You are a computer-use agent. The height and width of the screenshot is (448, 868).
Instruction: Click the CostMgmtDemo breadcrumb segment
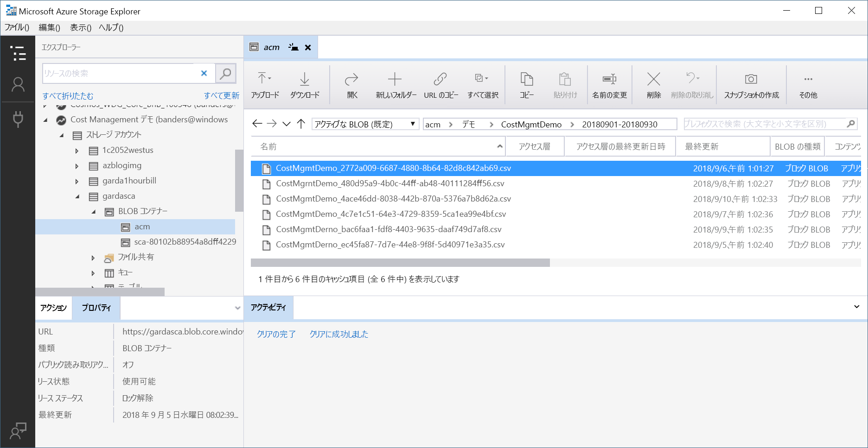pos(531,124)
